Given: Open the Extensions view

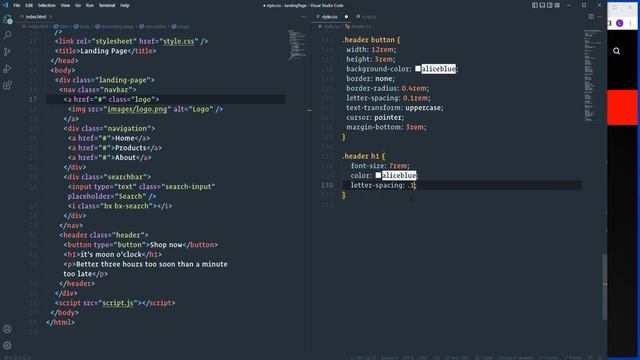Looking at the screenshot, I should (7, 85).
